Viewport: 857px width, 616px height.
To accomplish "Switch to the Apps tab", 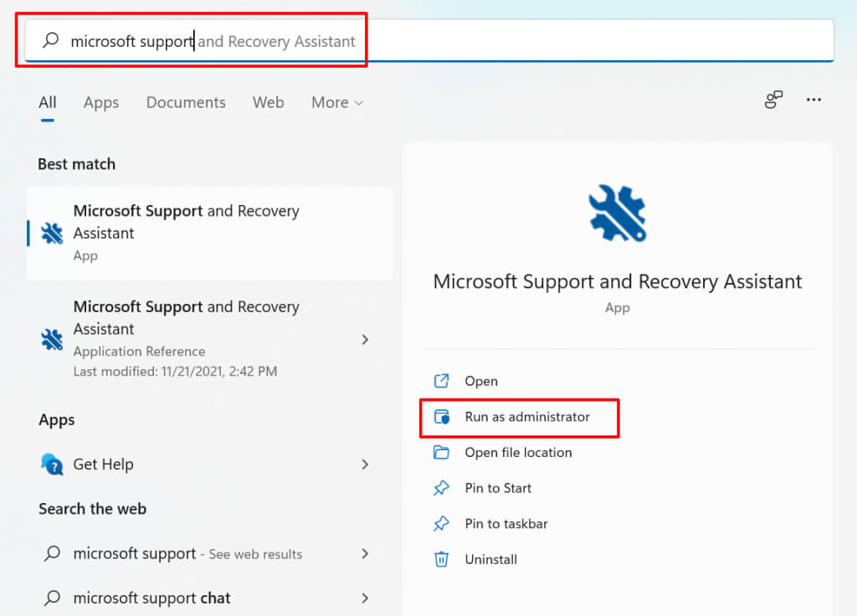I will click(x=101, y=102).
